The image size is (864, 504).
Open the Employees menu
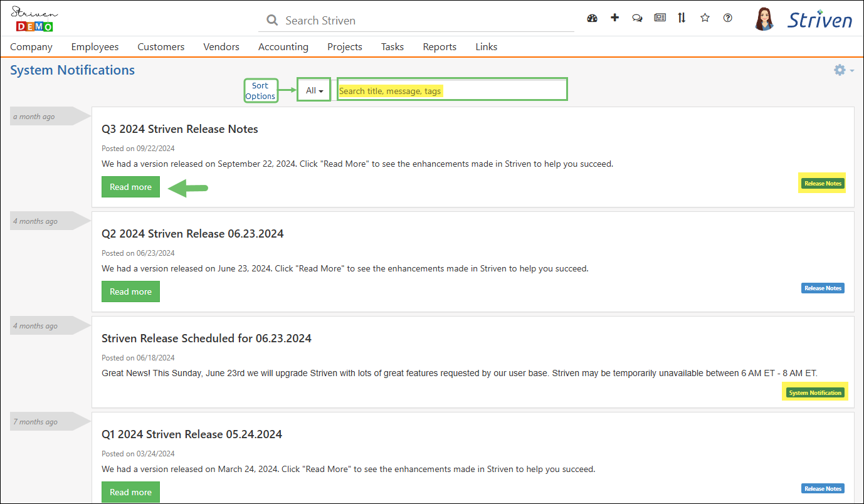[95, 46]
